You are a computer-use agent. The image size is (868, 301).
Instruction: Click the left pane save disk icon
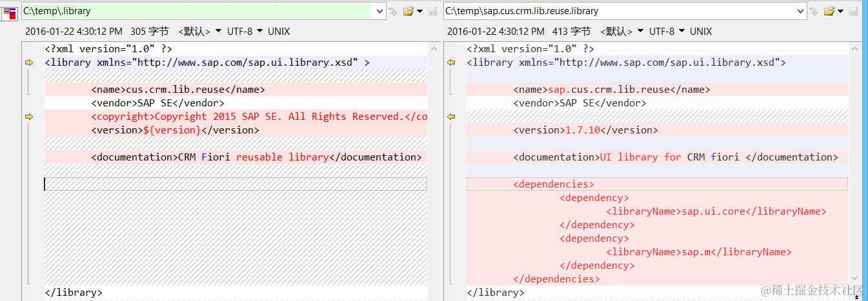click(x=432, y=11)
